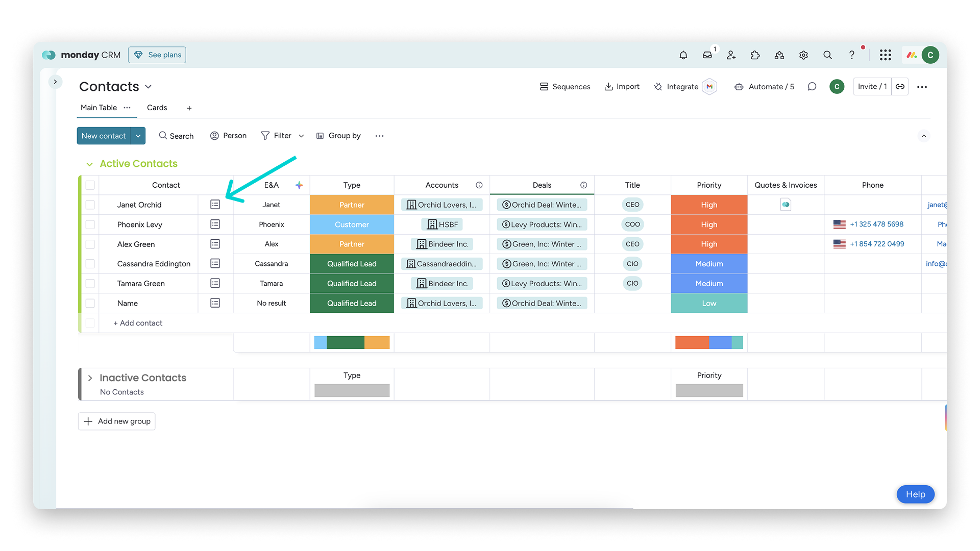Screen dimensions: 980x551
Task: Open updates icon for Janet Orchid
Action: [x=215, y=205]
